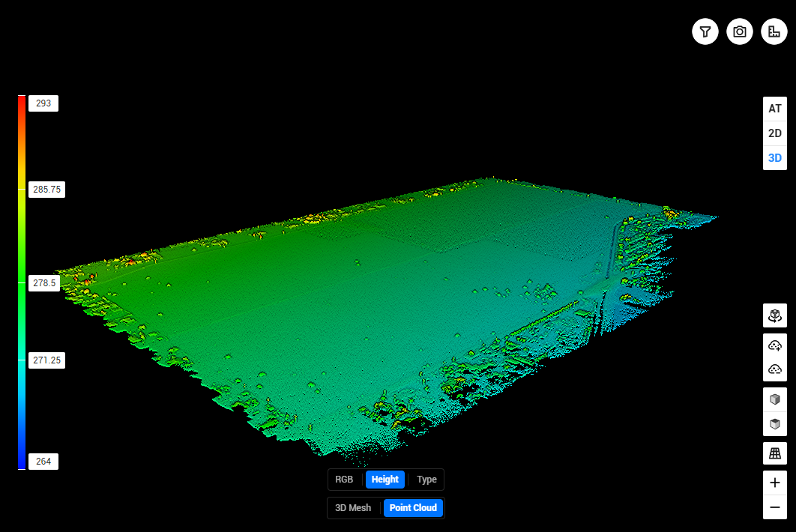Switch to AT view

pyautogui.click(x=775, y=109)
